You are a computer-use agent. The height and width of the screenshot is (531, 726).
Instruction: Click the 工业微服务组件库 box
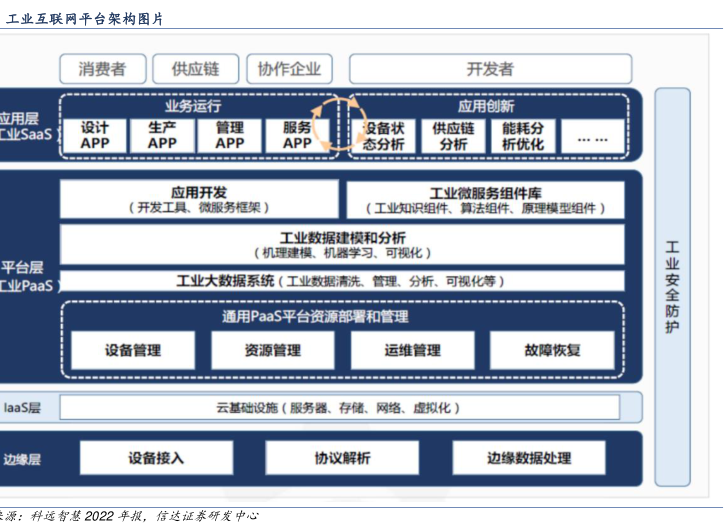[x=485, y=200]
